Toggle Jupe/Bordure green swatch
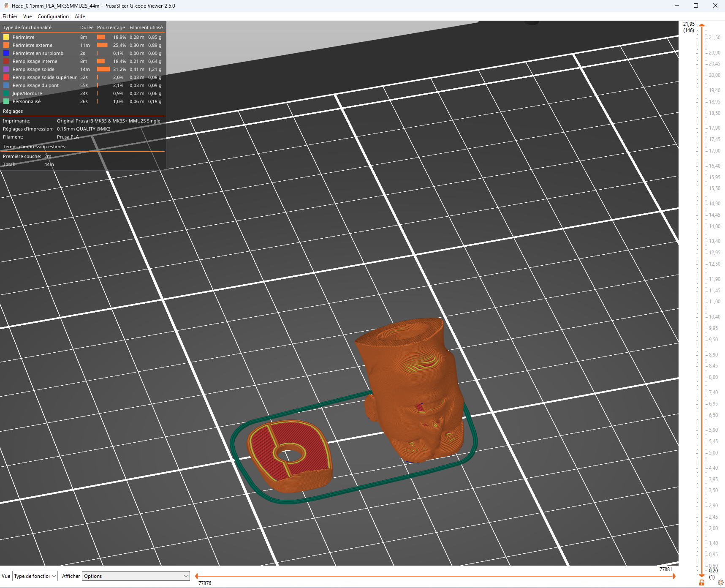 (6, 93)
